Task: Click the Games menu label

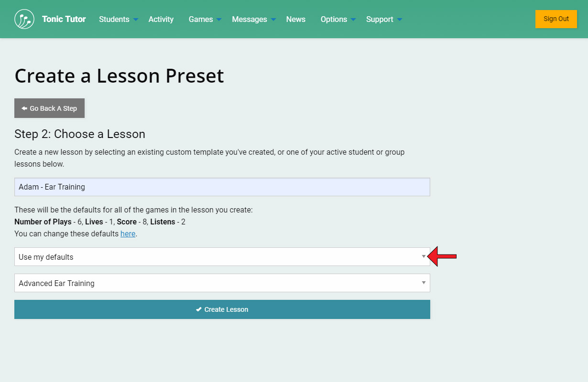Action: 201,19
